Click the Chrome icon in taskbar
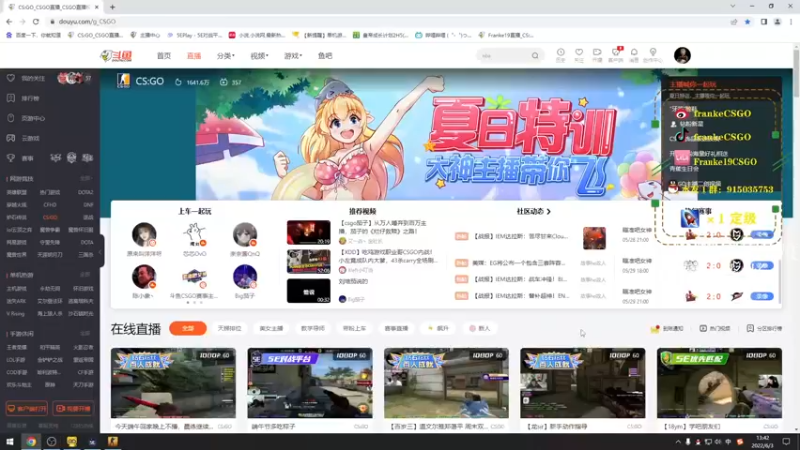This screenshot has width=800, height=450. pyautogui.click(x=31, y=442)
